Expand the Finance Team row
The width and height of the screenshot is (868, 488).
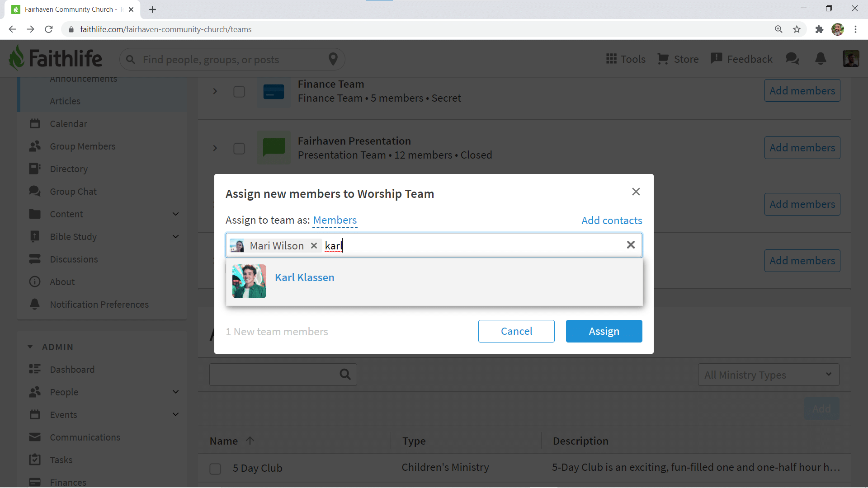pyautogui.click(x=215, y=92)
